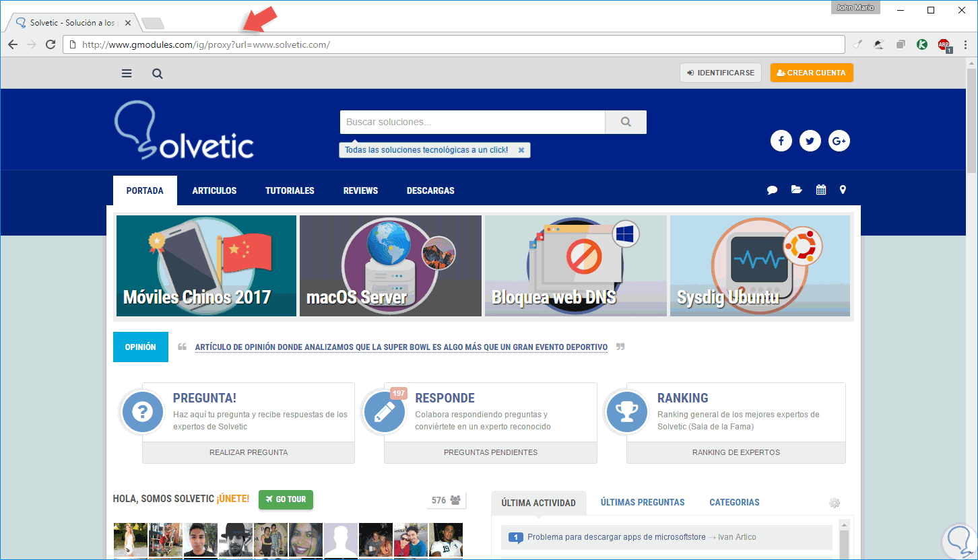This screenshot has width=978, height=560.
Task: Click the Adblock Plus extension icon
Action: [944, 45]
